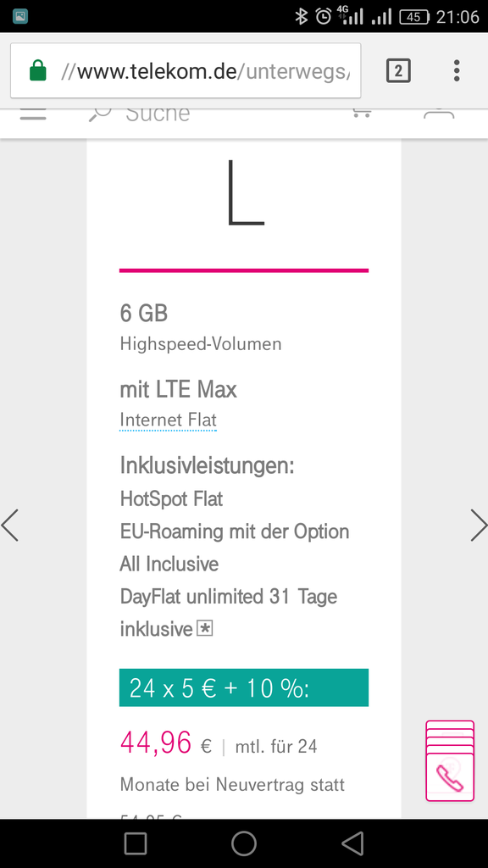The width and height of the screenshot is (488, 868).
Task: Tap the Android recent apps square button
Action: [136, 843]
